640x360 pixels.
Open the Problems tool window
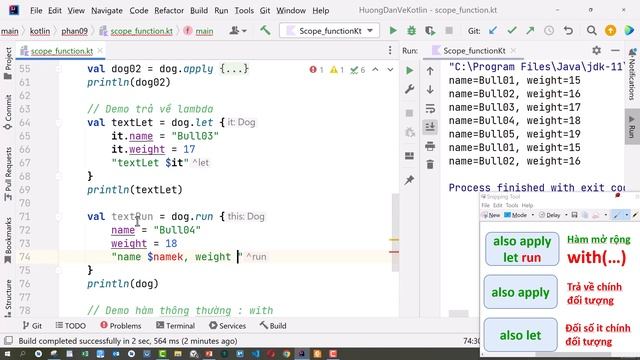pyautogui.click(x=121, y=326)
